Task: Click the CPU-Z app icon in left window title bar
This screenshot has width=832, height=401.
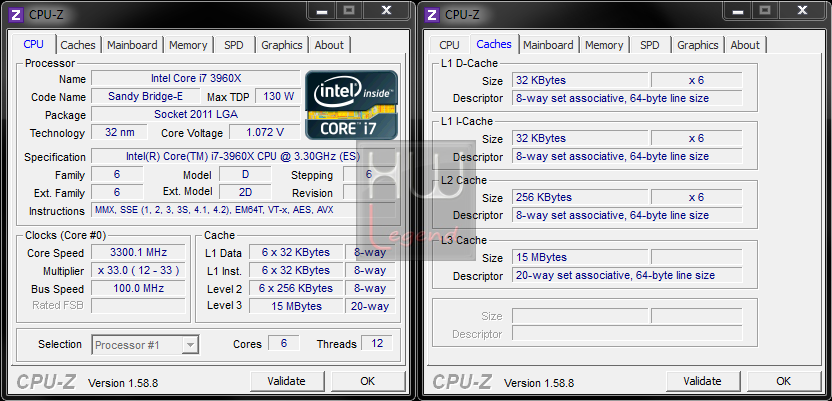Action: (18, 14)
